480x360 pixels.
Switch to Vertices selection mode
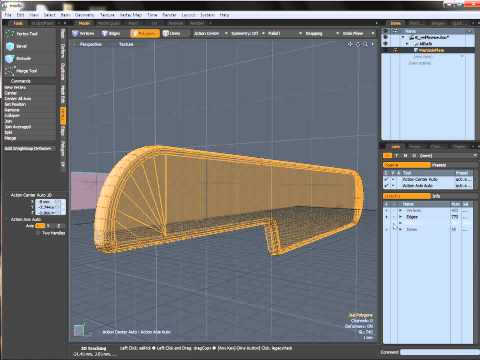click(83, 34)
